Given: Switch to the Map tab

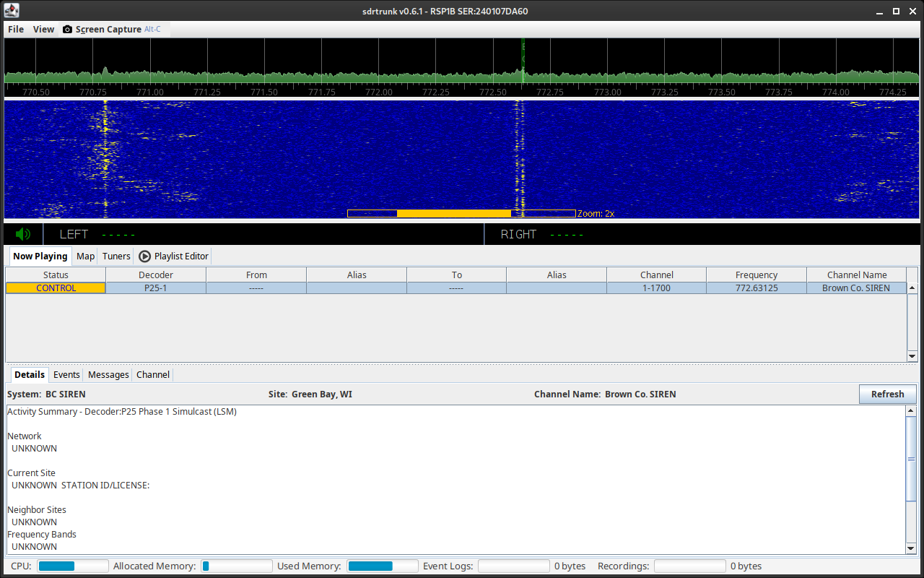Looking at the screenshot, I should click(x=85, y=256).
